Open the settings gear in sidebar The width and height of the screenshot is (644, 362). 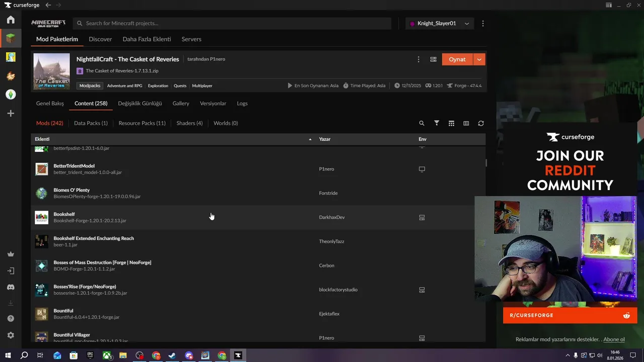(11, 335)
